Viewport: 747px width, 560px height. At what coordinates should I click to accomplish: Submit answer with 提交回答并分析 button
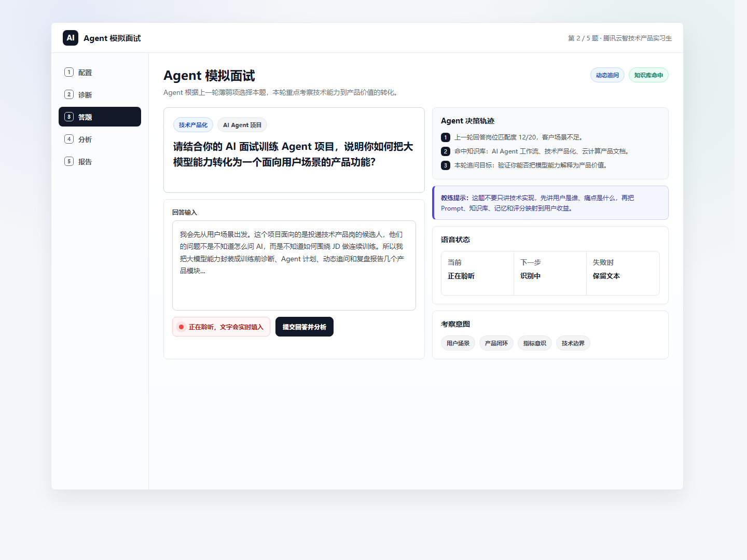[305, 327]
